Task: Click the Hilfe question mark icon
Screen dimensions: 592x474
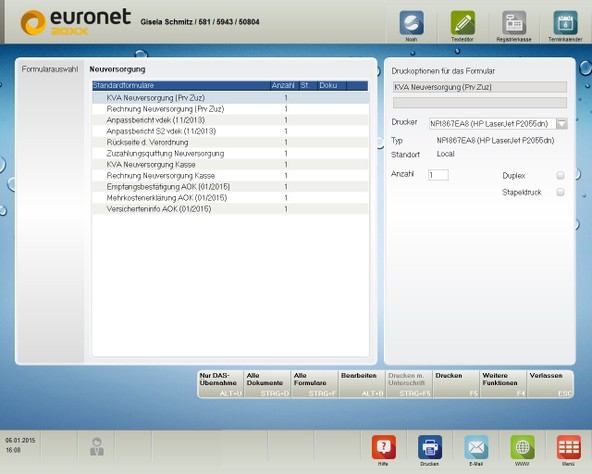Action: [x=384, y=447]
